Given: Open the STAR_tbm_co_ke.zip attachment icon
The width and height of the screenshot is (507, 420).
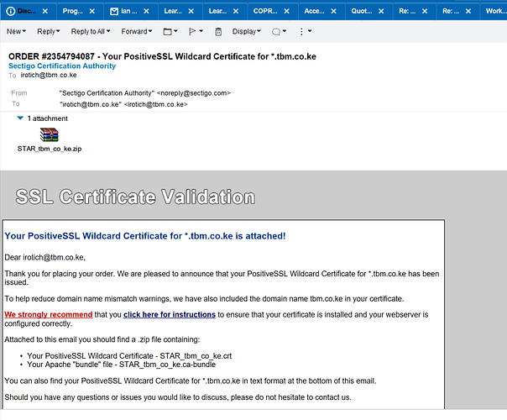Looking at the screenshot, I should [x=50, y=134].
